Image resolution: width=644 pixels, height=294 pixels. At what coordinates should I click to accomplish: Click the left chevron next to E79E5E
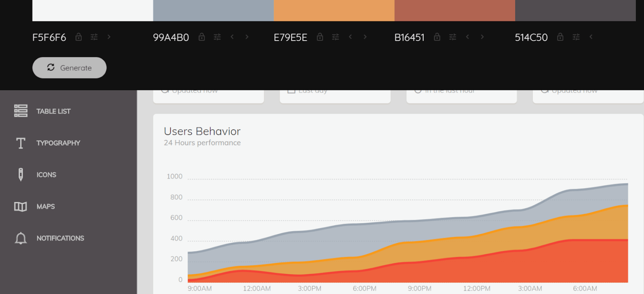(351, 37)
